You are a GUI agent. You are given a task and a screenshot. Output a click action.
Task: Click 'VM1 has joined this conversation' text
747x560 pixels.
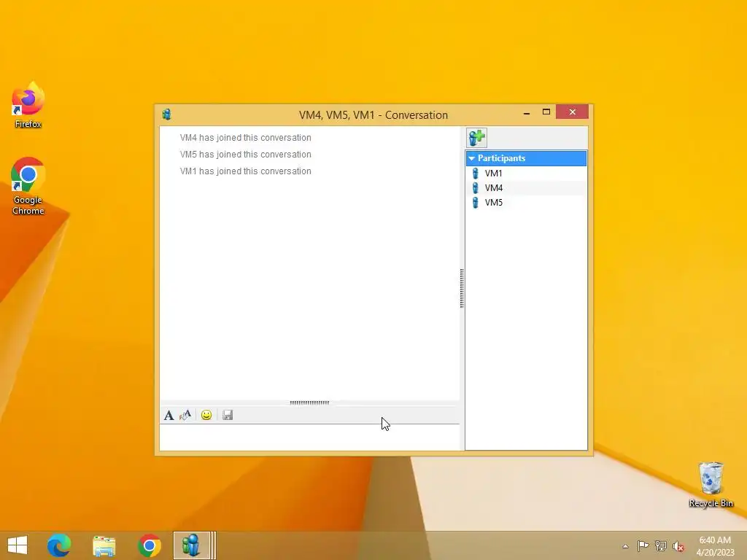point(245,171)
